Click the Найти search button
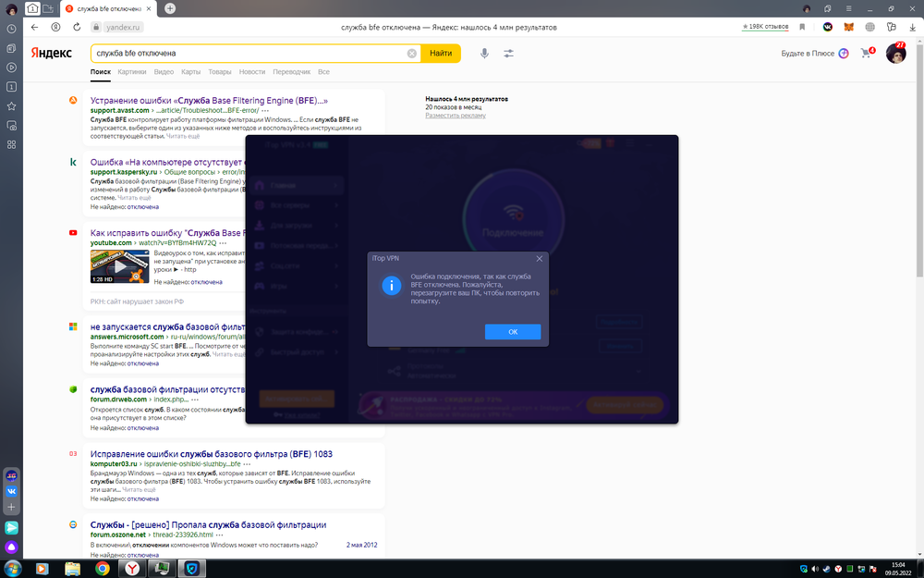 [441, 53]
